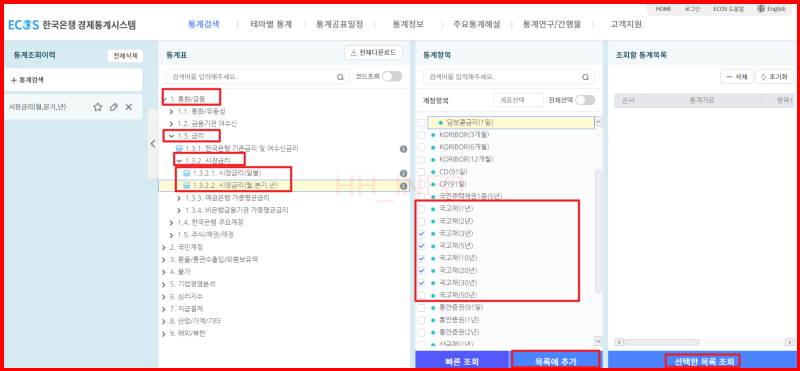
Task: Click the ECOS 도움말 link
Action: [728, 9]
